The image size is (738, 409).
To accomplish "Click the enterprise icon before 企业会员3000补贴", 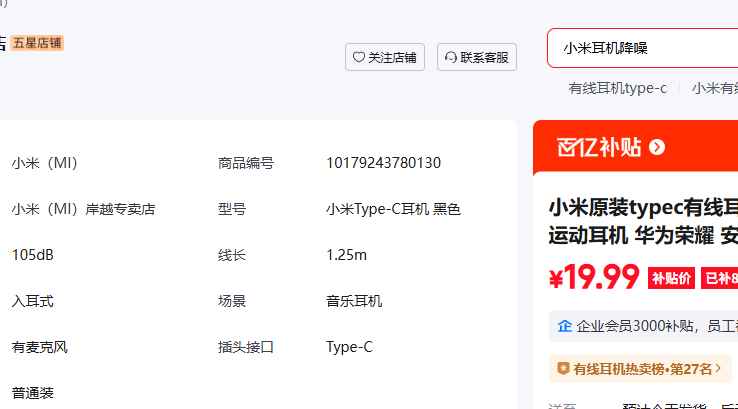I will point(565,326).
